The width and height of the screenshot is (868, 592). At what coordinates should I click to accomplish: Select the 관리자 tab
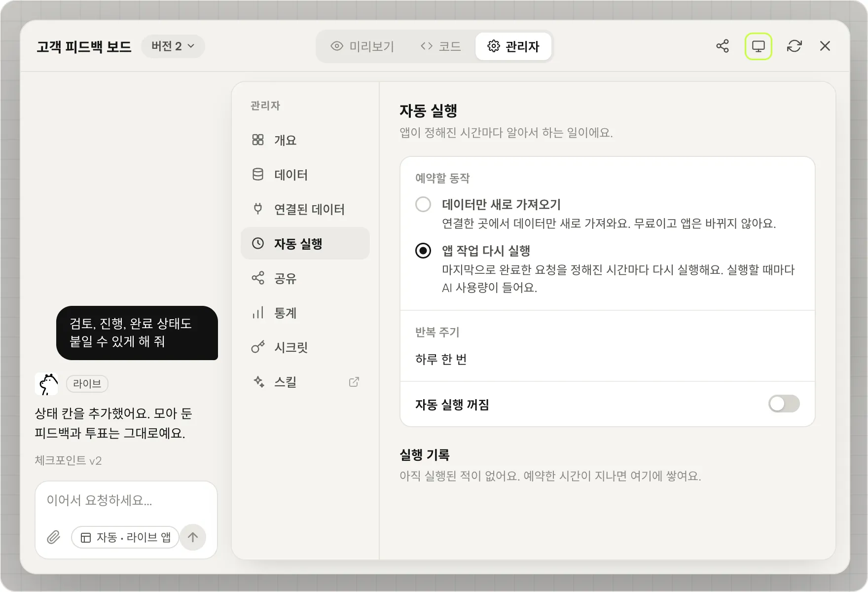pos(513,46)
